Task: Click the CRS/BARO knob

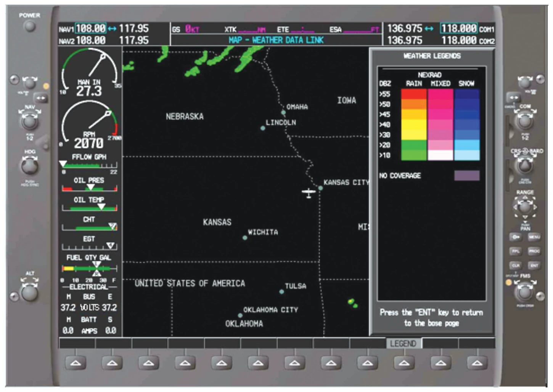Action: 525,166
